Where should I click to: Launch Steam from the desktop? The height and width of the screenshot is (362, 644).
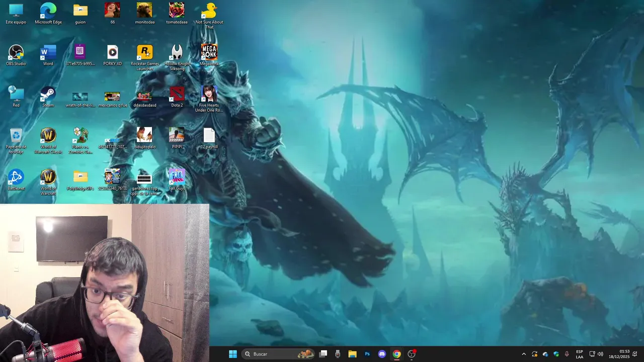point(48,97)
